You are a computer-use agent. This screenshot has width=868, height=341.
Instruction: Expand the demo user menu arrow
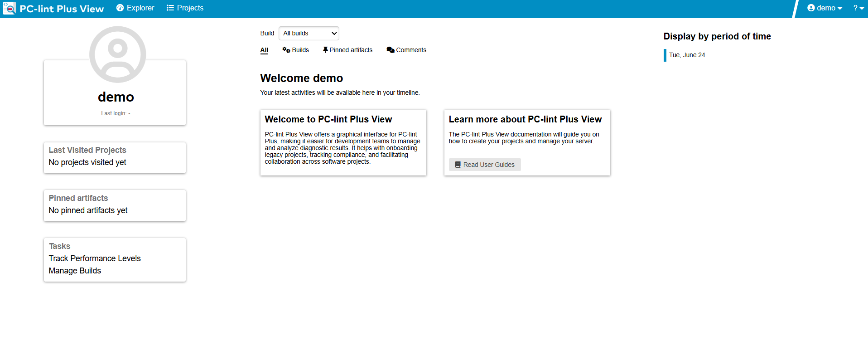840,8
